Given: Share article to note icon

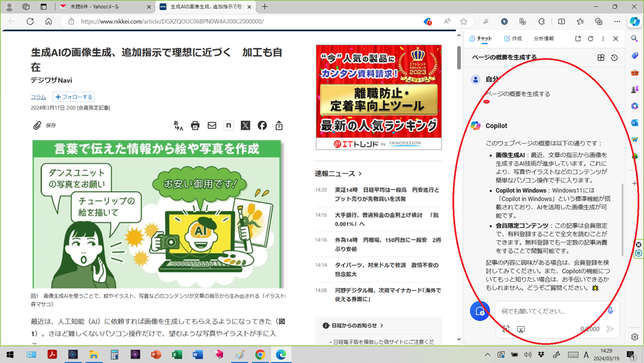Looking at the screenshot, I should pos(229,126).
